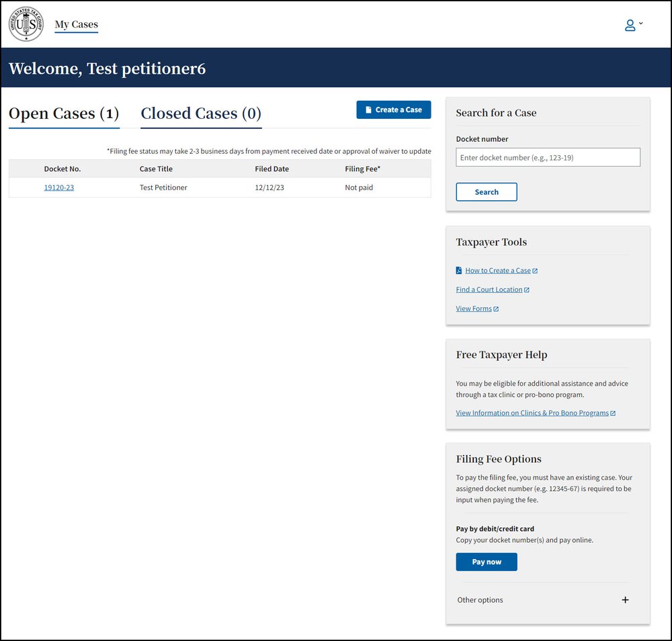Open My Cases from the header
Viewport: 672px width, 641px height.
tap(76, 24)
